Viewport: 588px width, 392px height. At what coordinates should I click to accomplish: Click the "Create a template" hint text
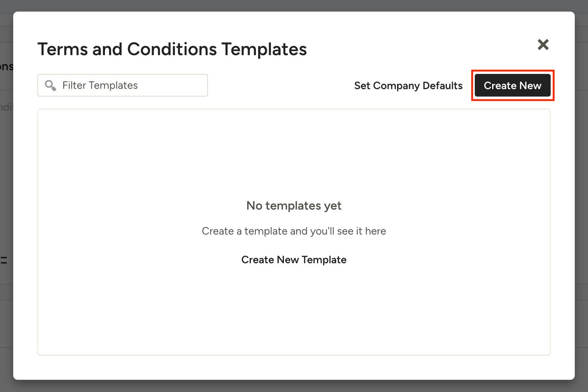(294, 231)
